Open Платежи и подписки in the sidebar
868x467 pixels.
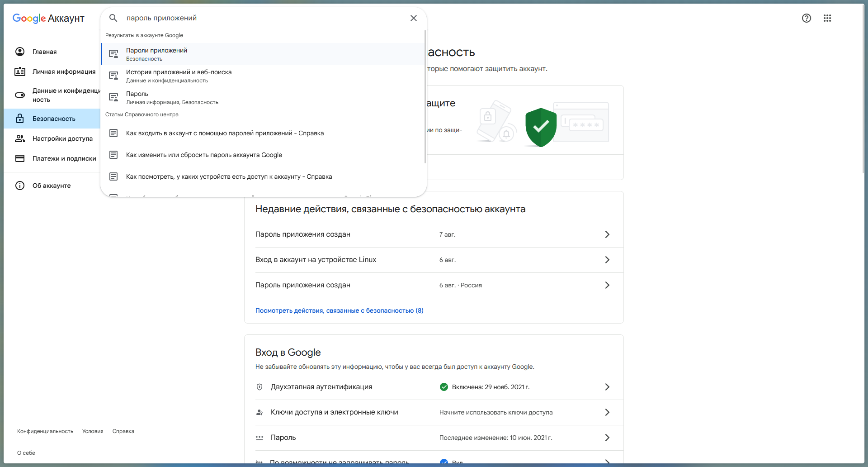(x=52, y=158)
